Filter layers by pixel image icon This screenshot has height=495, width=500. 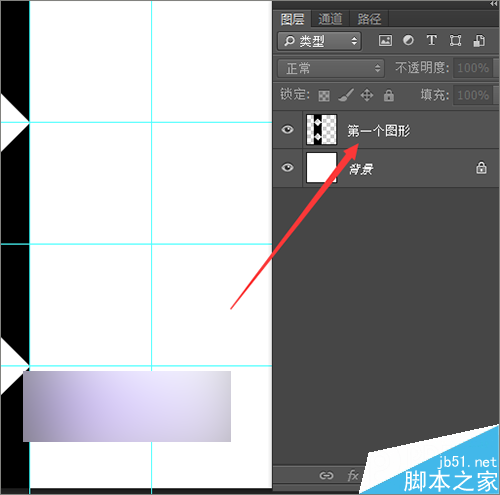point(385,41)
